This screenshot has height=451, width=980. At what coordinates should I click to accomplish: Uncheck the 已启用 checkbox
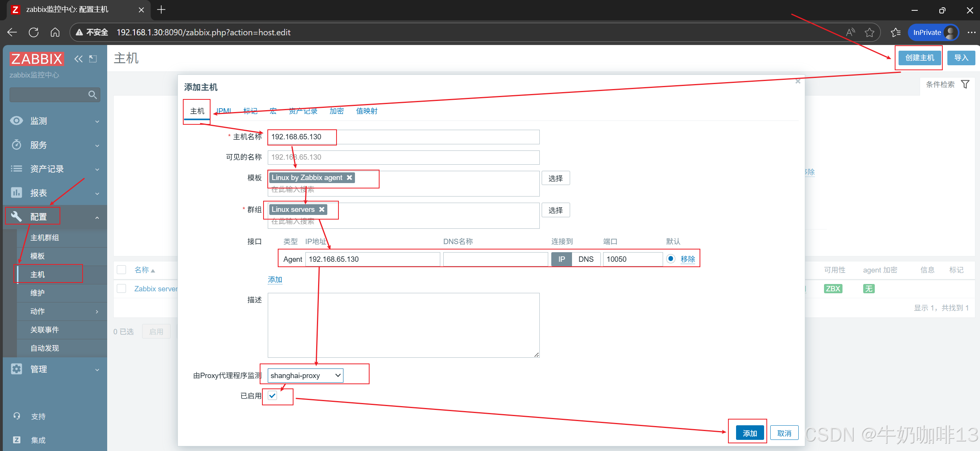(272, 395)
